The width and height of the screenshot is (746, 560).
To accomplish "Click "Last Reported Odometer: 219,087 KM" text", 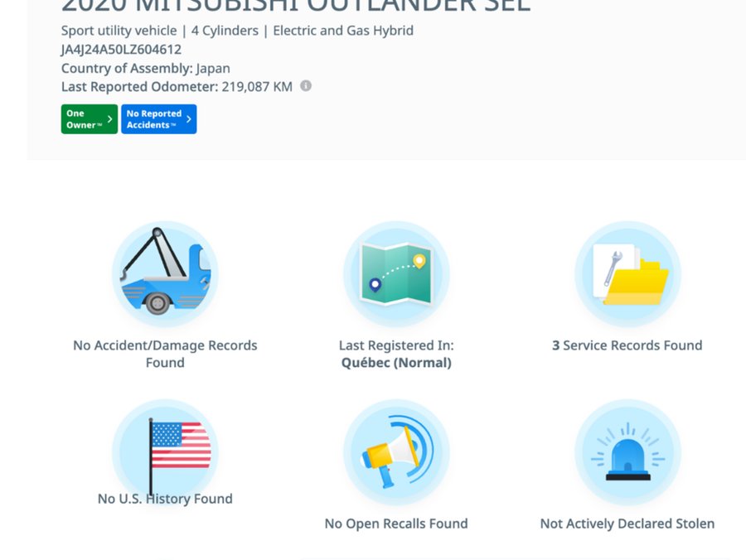I will (177, 86).
